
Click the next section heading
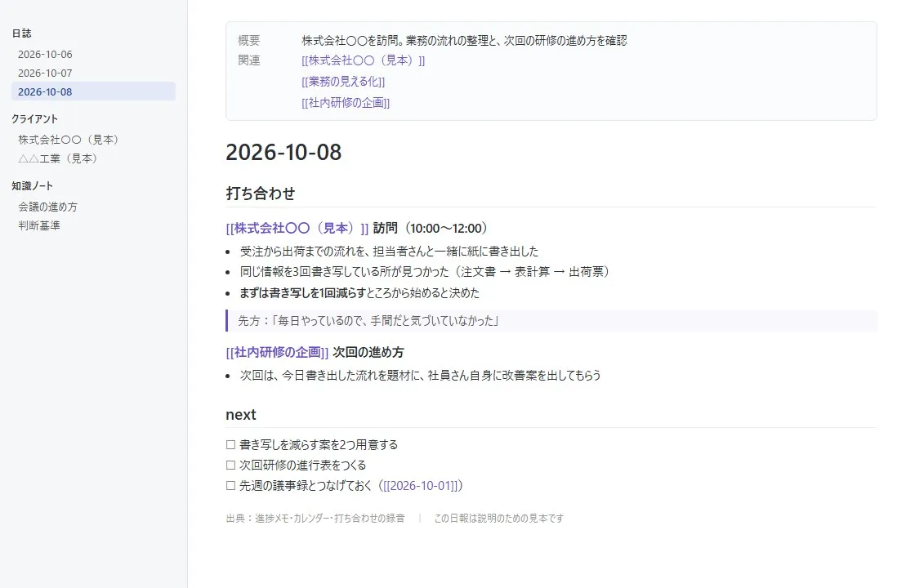pyautogui.click(x=240, y=414)
